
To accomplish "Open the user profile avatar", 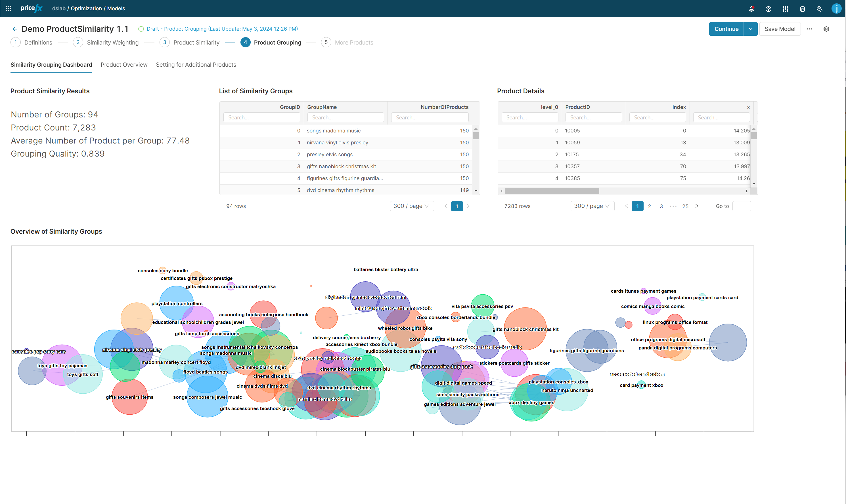I will click(x=836, y=9).
